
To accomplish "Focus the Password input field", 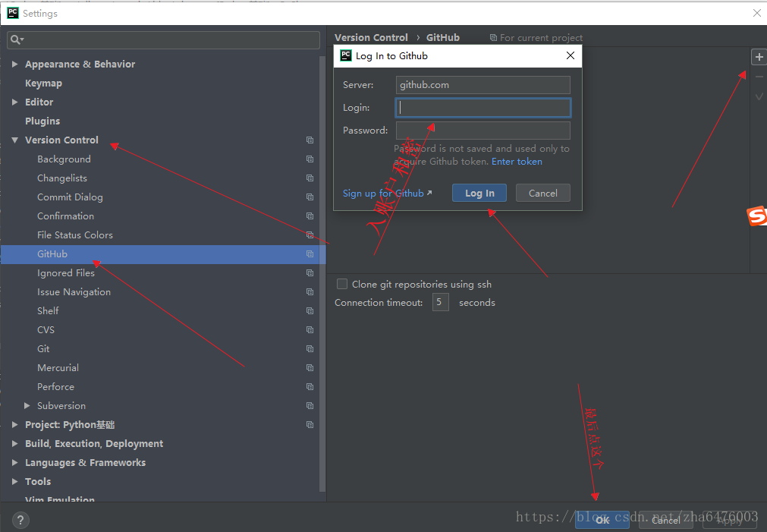I will [483, 131].
